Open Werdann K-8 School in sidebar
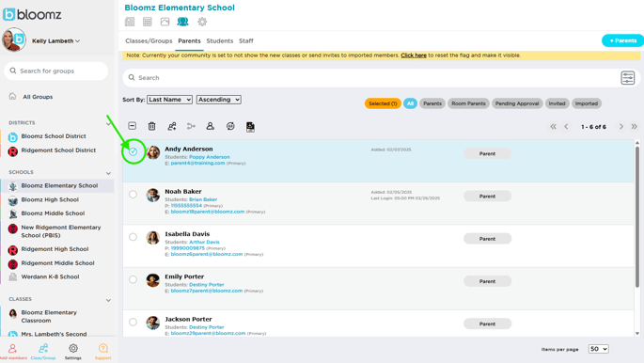This screenshot has width=644, height=363. click(50, 276)
